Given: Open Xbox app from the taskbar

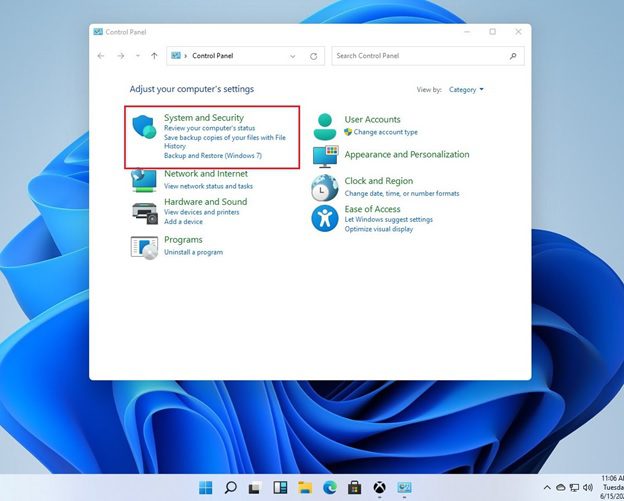Looking at the screenshot, I should click(x=380, y=487).
